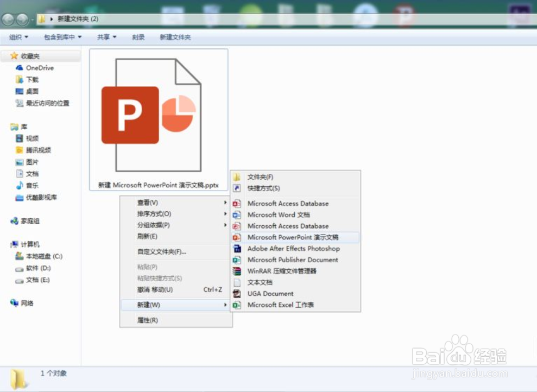Screen dimensions: 537x392
Task: Create a new Microsoft Publisher Document
Action: [x=293, y=260]
